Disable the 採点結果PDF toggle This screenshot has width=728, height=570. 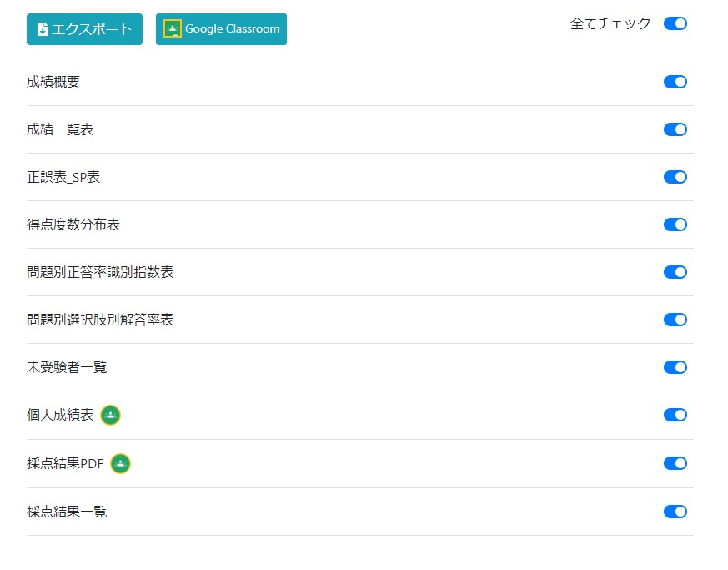click(675, 463)
